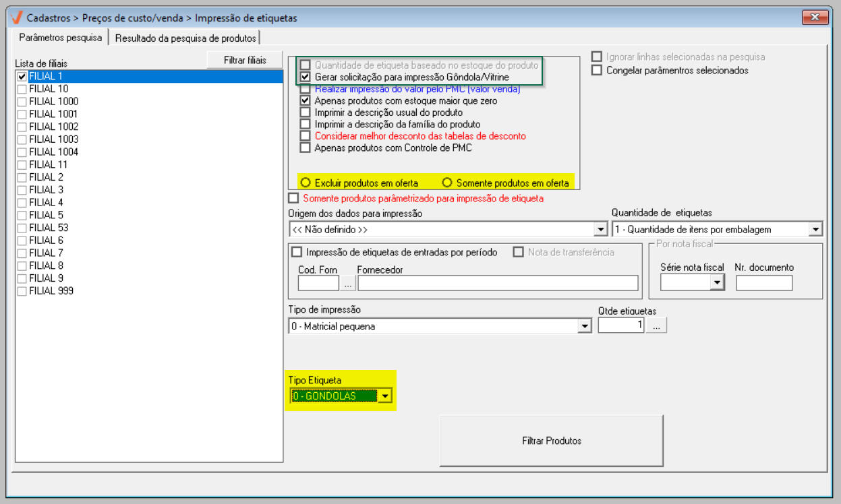
Task: Check the FILIAL 11 checkbox
Action: (x=22, y=165)
